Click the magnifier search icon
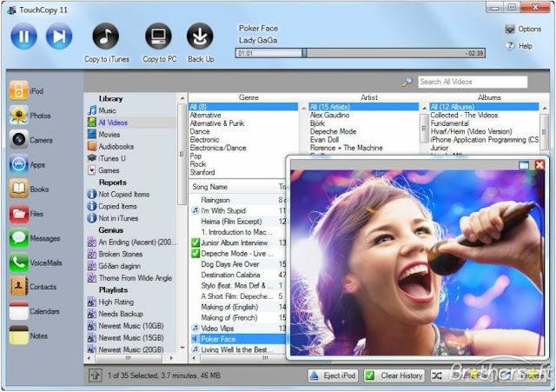This screenshot has height=392, width=556. (x=407, y=82)
